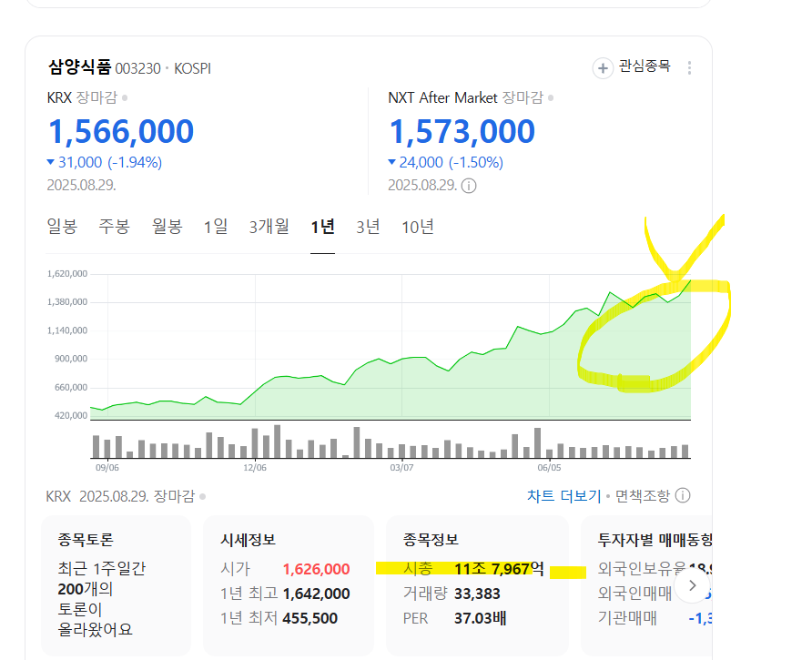Open the info icon beside 면책조항
Image resolution: width=812 pixels, height=660 pixels.
click(683, 496)
